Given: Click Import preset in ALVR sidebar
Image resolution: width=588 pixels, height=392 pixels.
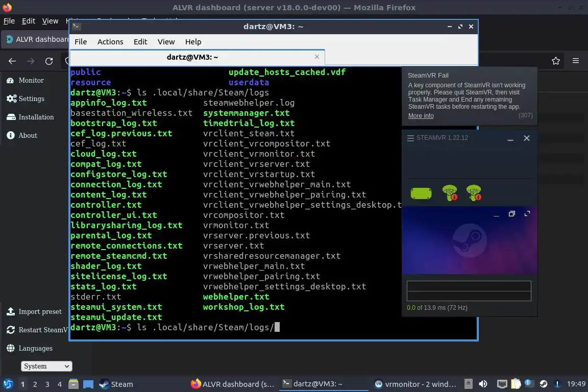Looking at the screenshot, I should click(x=34, y=312).
